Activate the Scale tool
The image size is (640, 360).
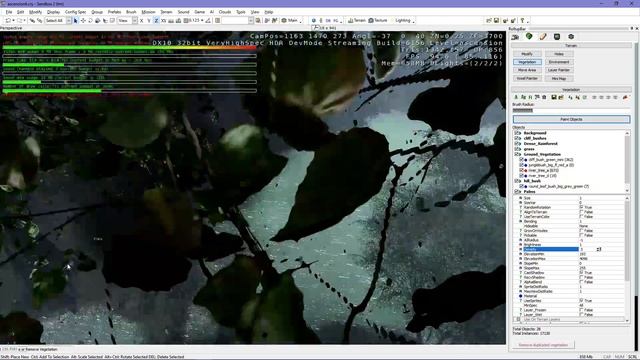pyautogui.click(x=98, y=20)
